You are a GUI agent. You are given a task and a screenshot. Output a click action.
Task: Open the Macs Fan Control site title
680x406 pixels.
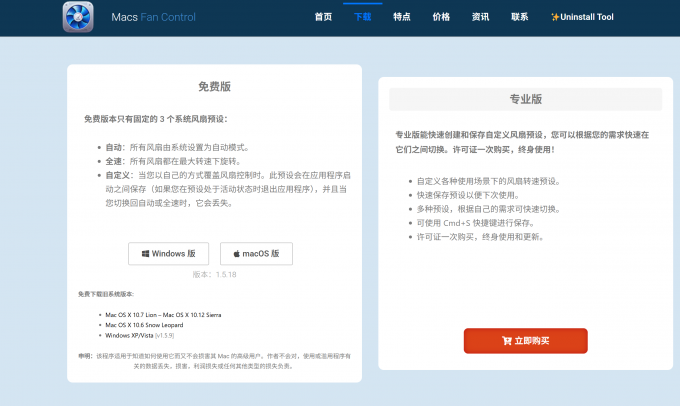(153, 17)
